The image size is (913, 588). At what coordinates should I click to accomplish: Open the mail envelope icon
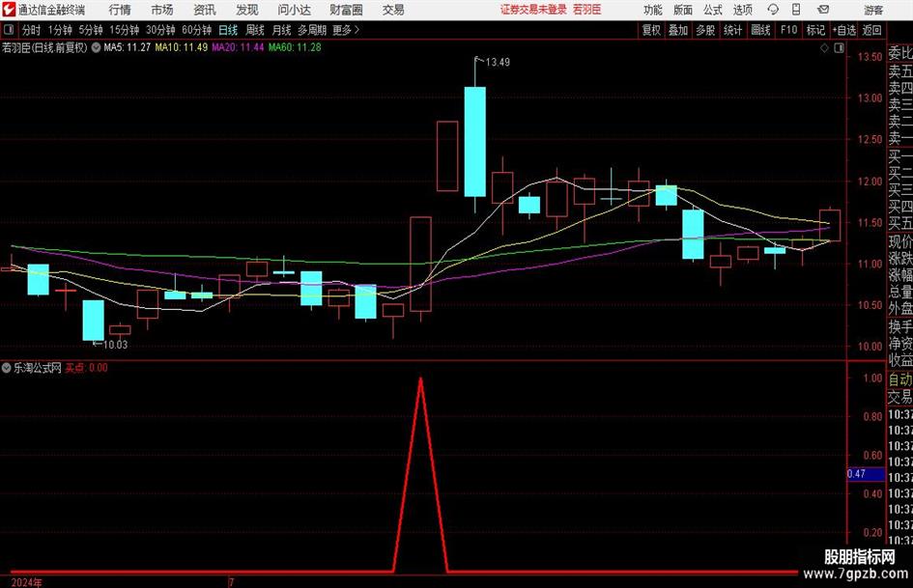coord(823,10)
